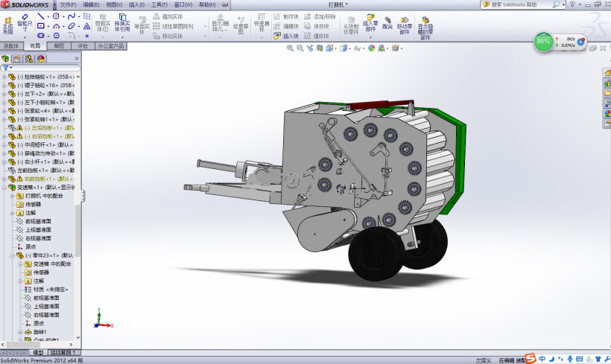Select the Point sketch tool
Image resolution: width=611 pixels, height=364 pixels.
click(x=87, y=36)
